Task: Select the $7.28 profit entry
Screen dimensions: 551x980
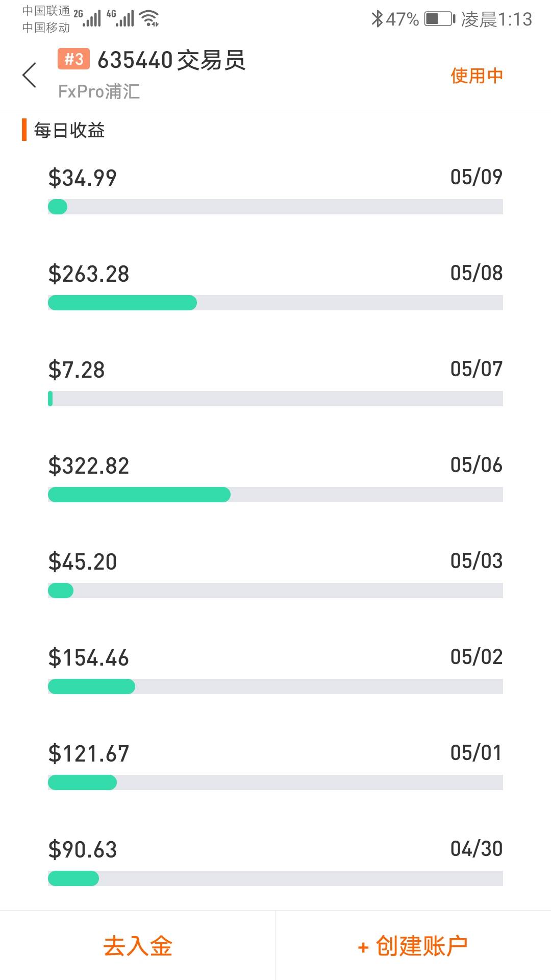Action: click(77, 370)
